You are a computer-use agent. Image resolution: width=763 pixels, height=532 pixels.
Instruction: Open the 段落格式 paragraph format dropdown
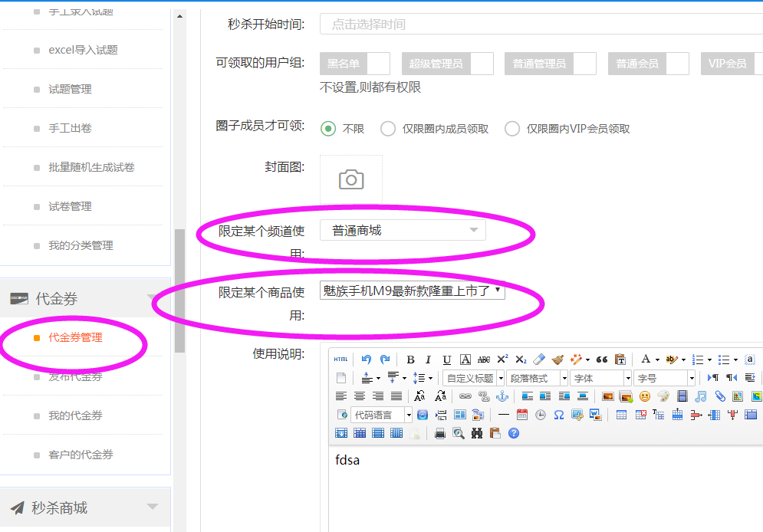tap(537, 378)
